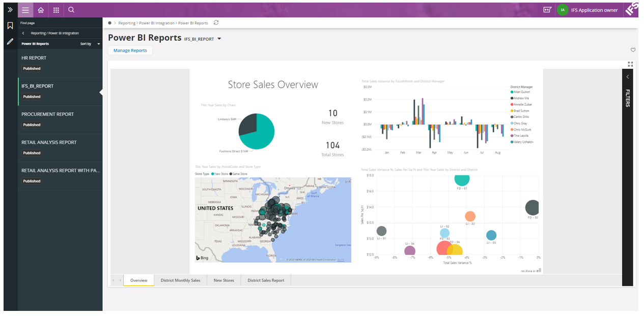Open the New Stores tab
Screen dimensions: 644x316
pyautogui.click(x=224, y=280)
